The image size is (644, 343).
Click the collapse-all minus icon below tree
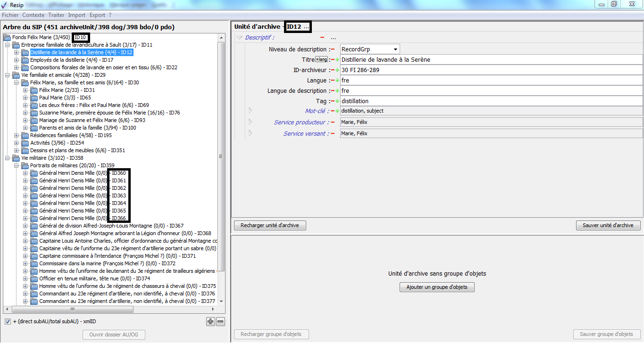tap(220, 322)
